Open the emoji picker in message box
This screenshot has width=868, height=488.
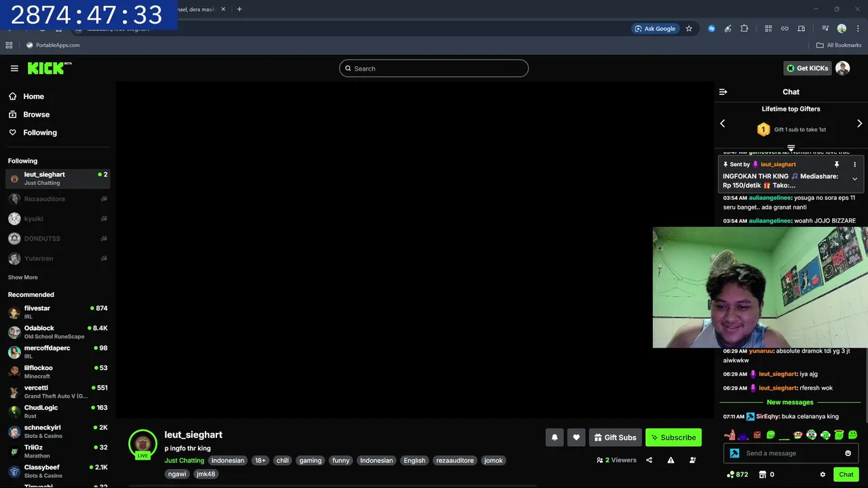coord(848,453)
